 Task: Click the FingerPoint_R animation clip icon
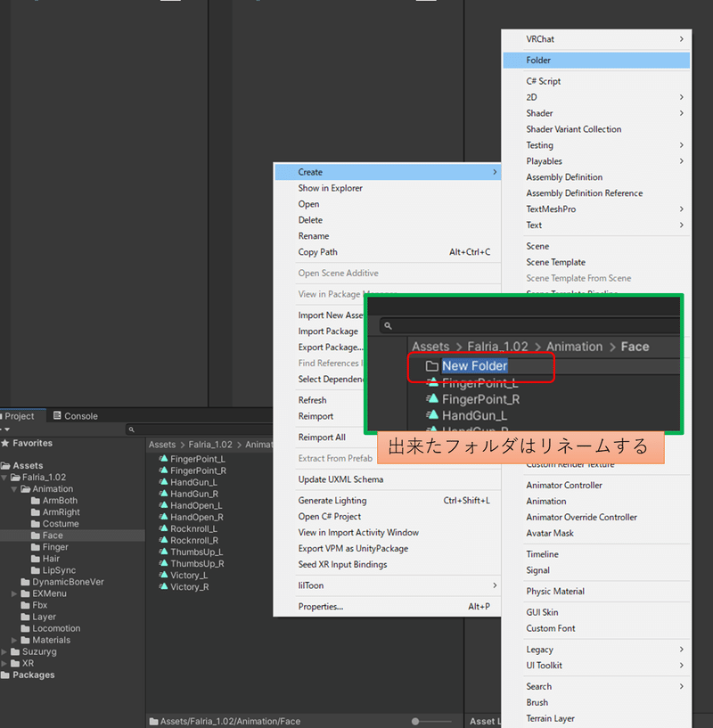pyautogui.click(x=163, y=470)
